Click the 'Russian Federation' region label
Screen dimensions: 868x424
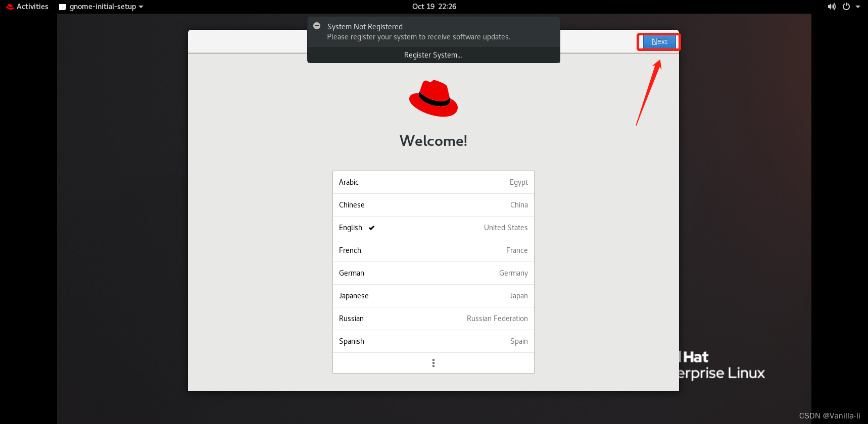pyautogui.click(x=497, y=319)
